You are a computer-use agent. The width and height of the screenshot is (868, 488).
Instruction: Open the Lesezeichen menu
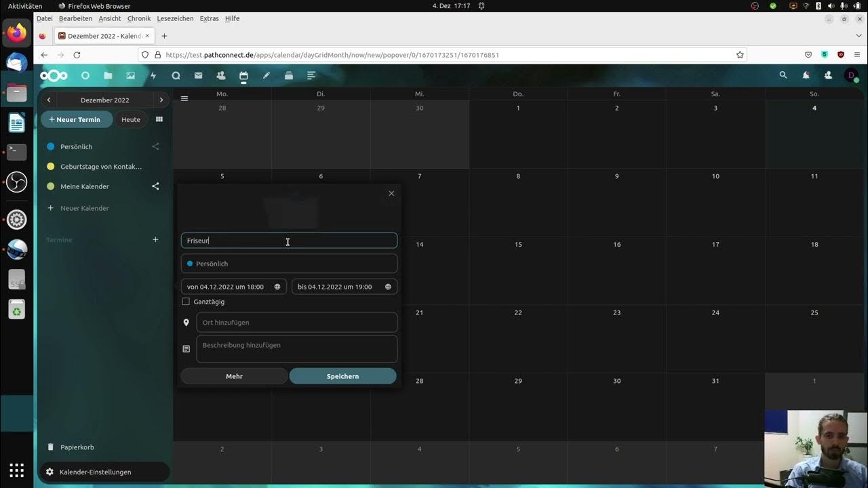175,18
